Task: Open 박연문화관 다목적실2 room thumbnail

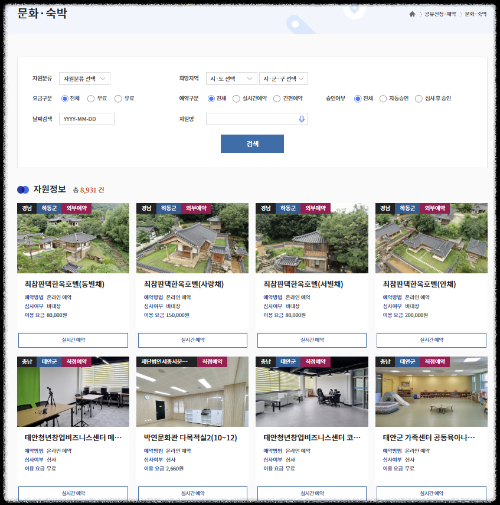Action: point(192,392)
